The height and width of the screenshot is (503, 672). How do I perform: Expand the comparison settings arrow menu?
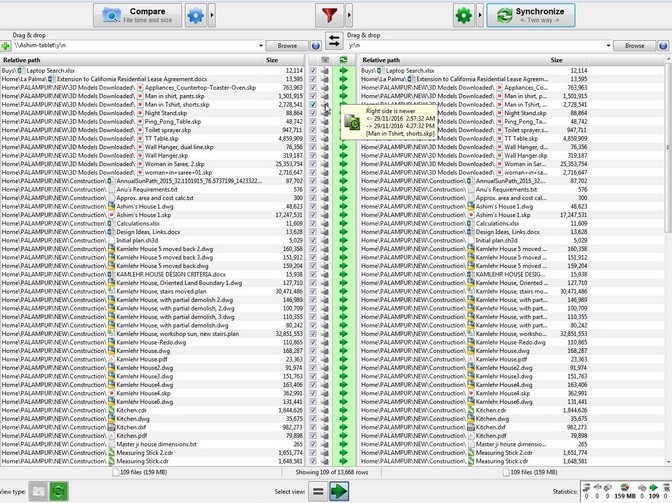pos(212,16)
